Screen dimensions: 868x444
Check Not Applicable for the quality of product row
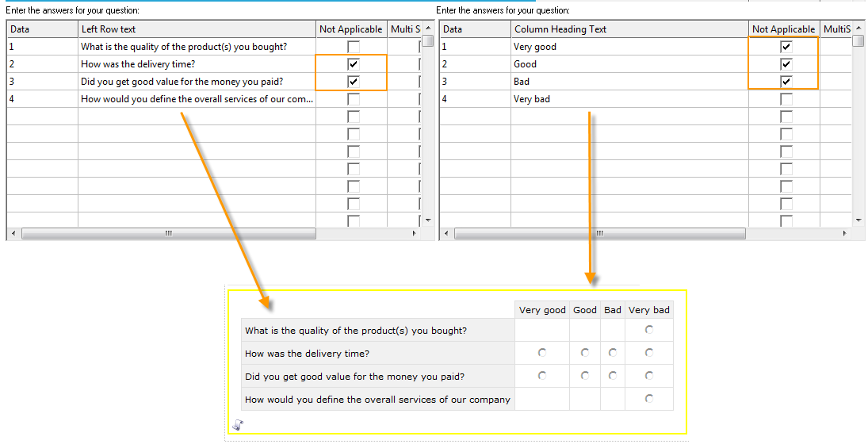tap(354, 47)
